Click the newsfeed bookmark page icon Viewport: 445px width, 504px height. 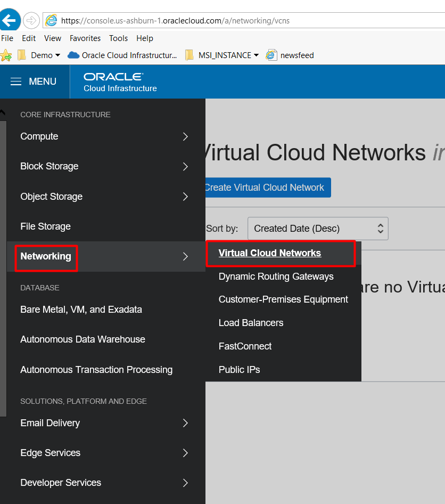271,55
